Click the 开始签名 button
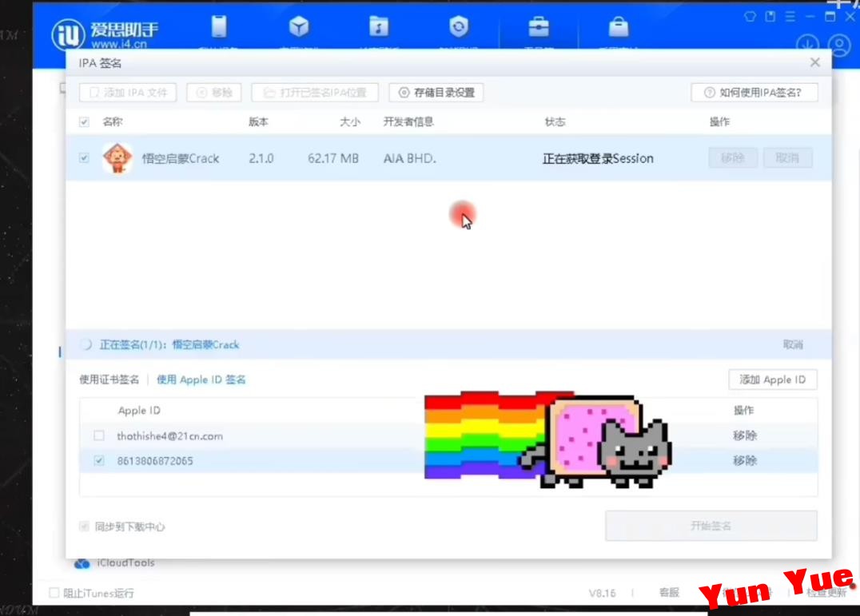The width and height of the screenshot is (860, 616). (711, 527)
